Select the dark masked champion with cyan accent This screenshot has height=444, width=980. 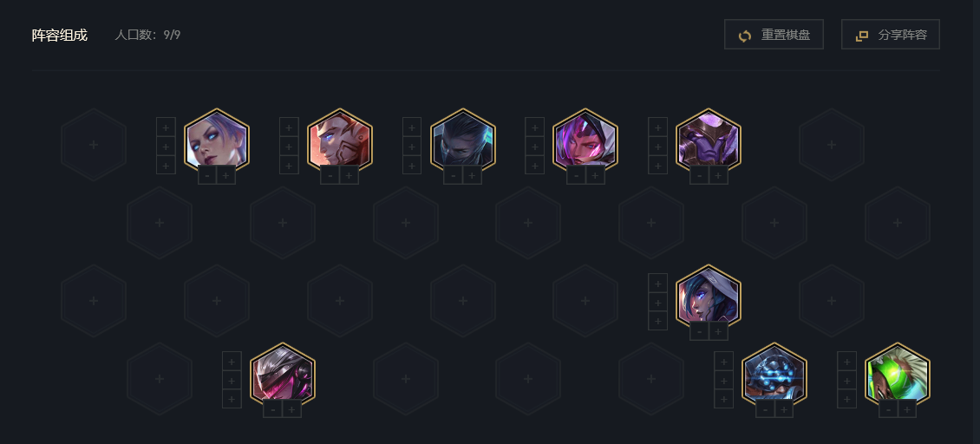click(x=463, y=140)
